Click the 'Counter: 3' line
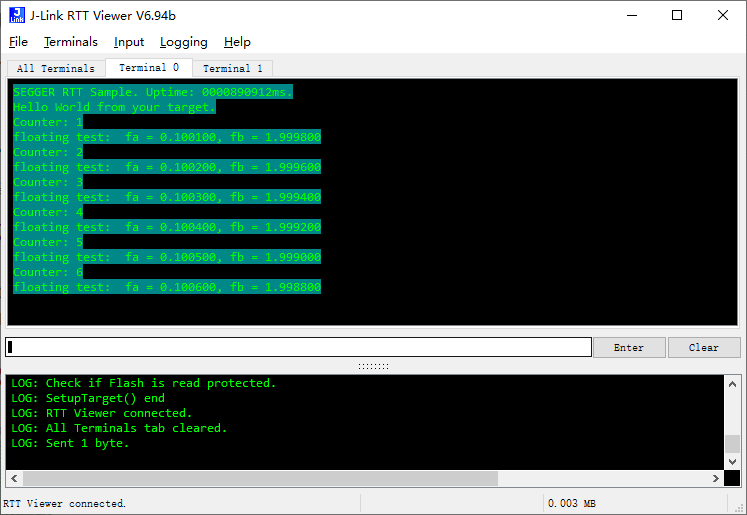 48,182
